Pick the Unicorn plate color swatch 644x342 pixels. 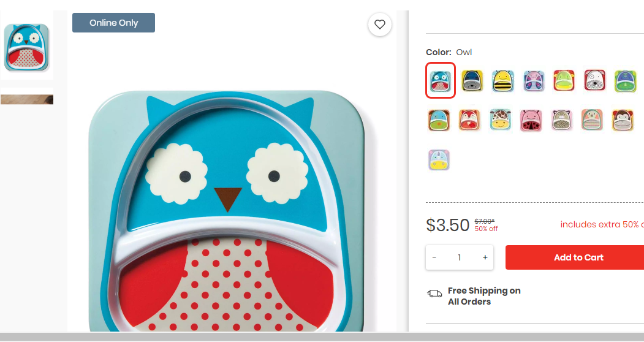click(x=439, y=159)
